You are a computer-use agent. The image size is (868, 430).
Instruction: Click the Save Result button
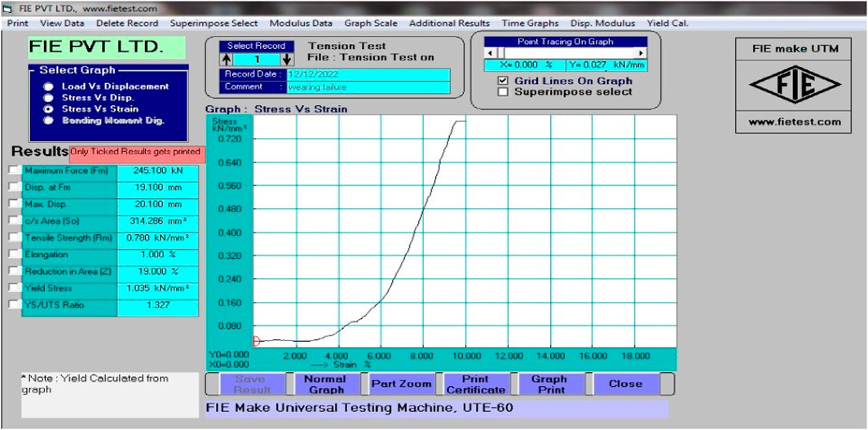click(x=254, y=384)
